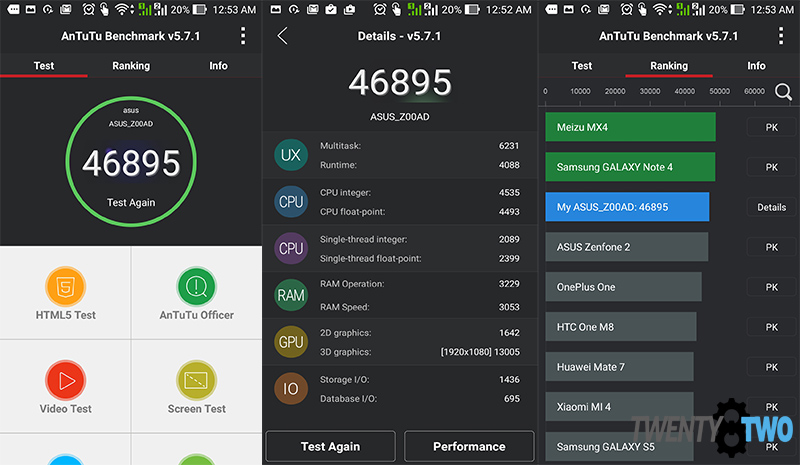800x465 pixels.
Task: Tap PK button for ASUS Zenfone 2
Action: [x=771, y=247]
